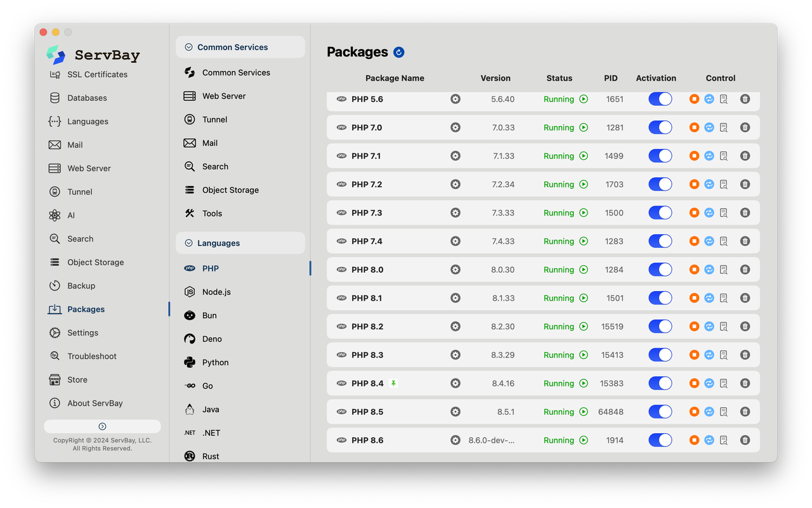Open Packages in the left sidebar
This screenshot has height=508, width=812.
pos(77,309)
